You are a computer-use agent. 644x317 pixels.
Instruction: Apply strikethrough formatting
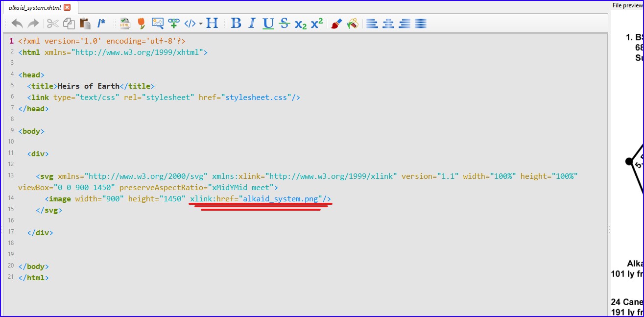click(284, 23)
